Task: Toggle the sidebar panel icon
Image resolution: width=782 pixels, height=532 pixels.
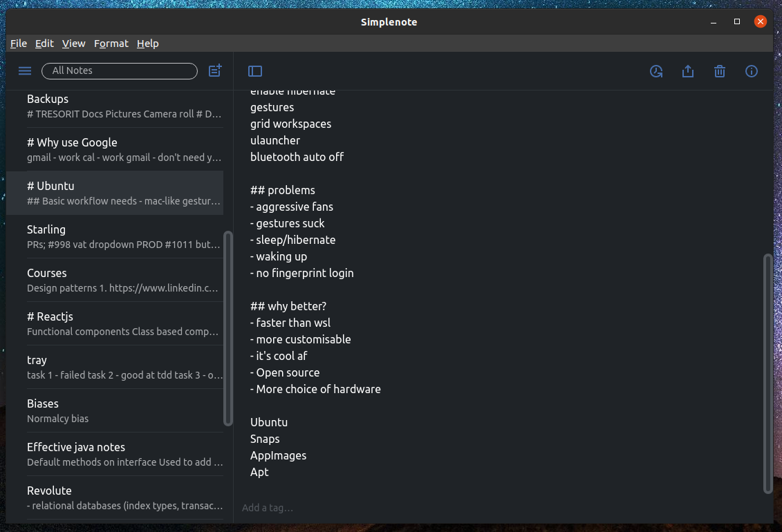Action: coord(255,71)
